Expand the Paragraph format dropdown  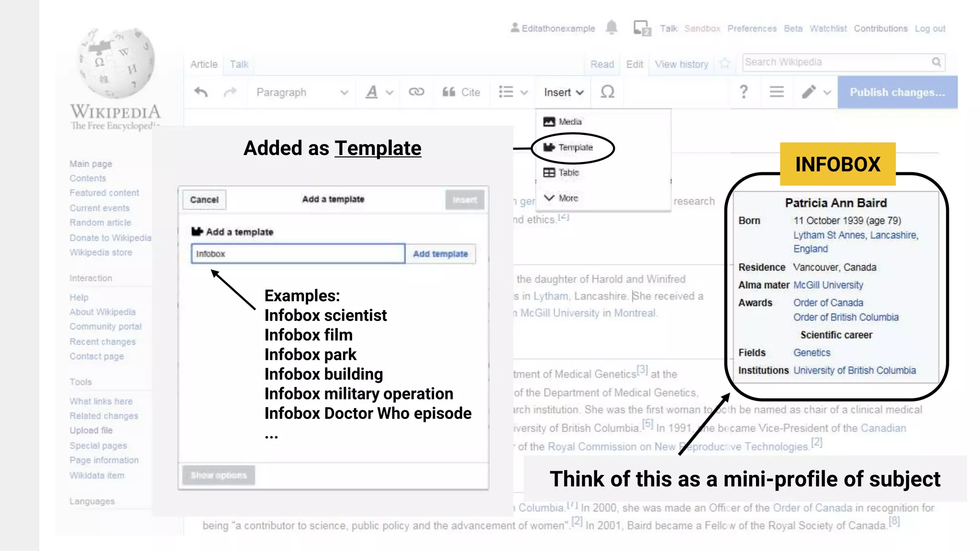click(301, 92)
